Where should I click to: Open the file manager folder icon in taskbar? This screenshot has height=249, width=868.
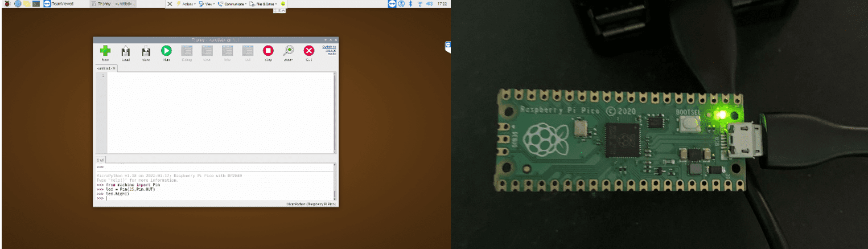27,3
